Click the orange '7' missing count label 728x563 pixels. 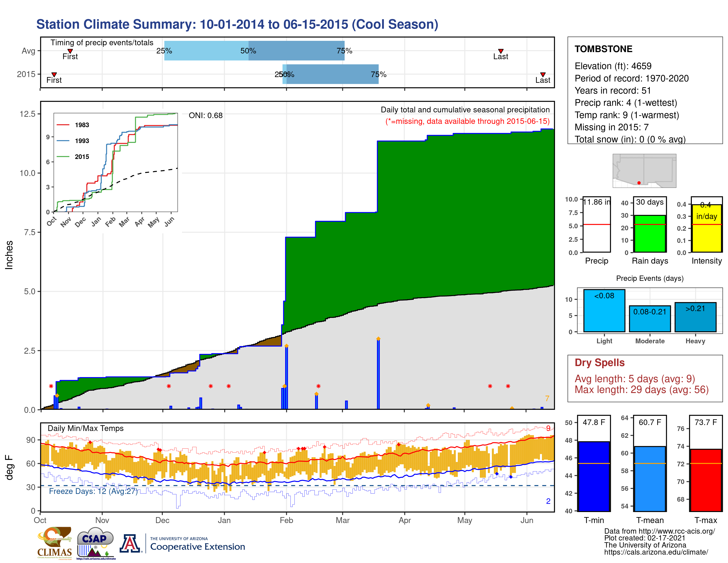(x=547, y=398)
